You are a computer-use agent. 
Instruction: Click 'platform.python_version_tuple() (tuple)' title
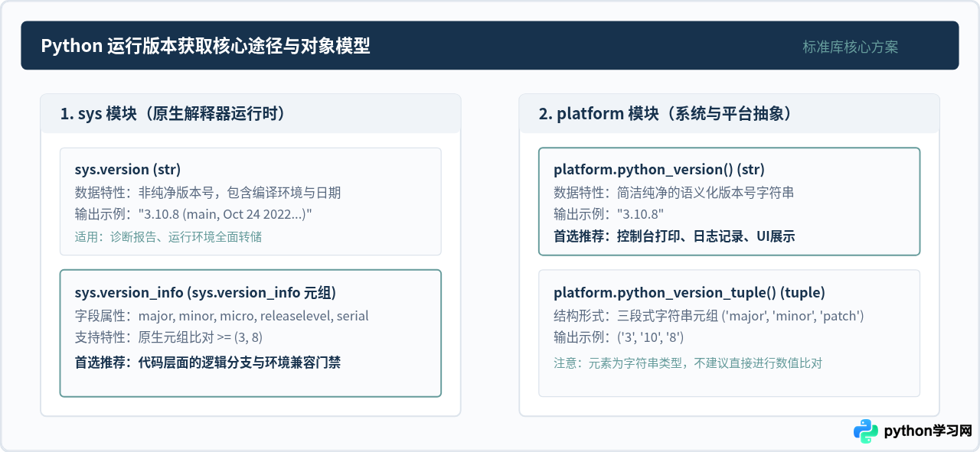point(689,293)
